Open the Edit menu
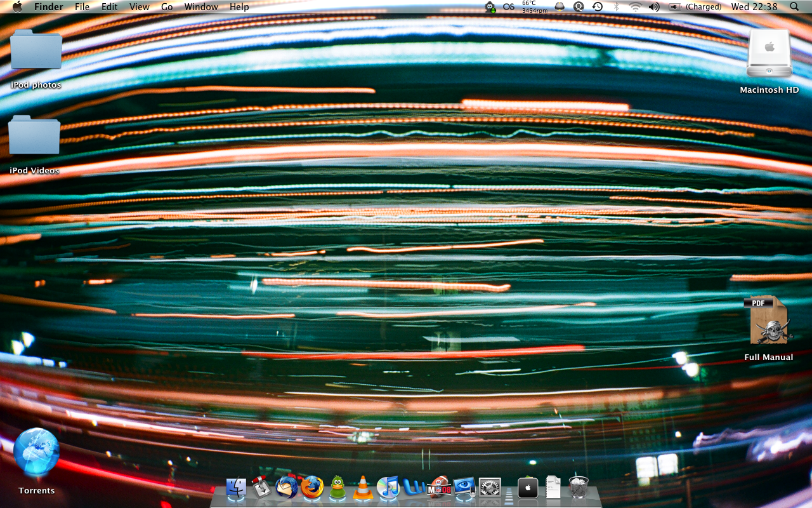This screenshot has height=508, width=812. pyautogui.click(x=110, y=7)
